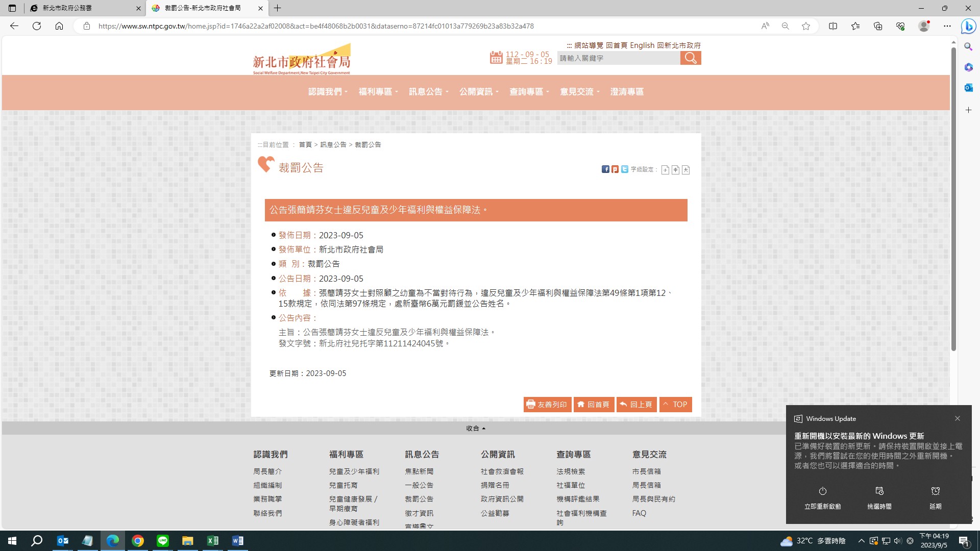The image size is (980, 551).
Task: Open the Bing Copilot sidebar icon
Action: [968, 26]
